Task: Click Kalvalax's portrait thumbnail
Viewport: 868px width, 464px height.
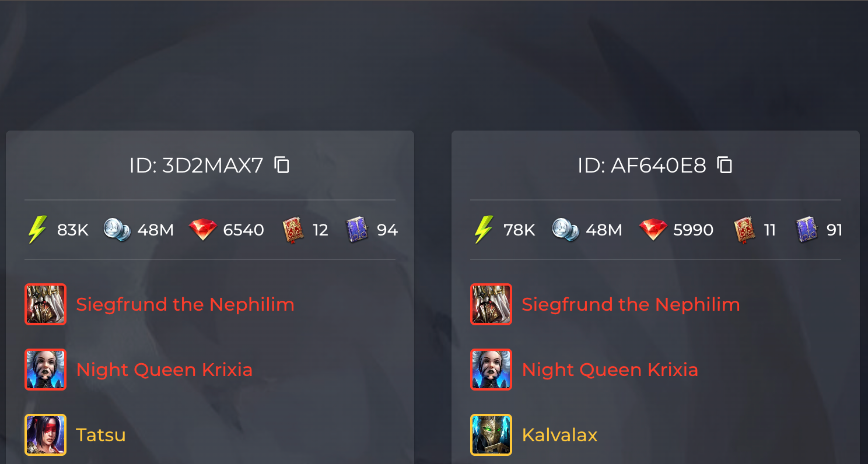Action: [x=491, y=434]
